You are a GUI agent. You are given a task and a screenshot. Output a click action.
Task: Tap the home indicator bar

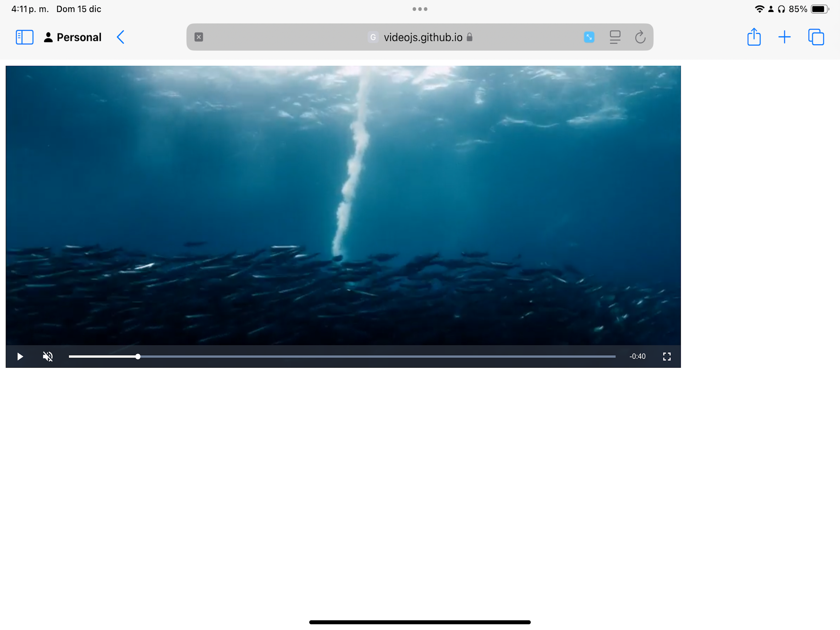tap(420, 622)
